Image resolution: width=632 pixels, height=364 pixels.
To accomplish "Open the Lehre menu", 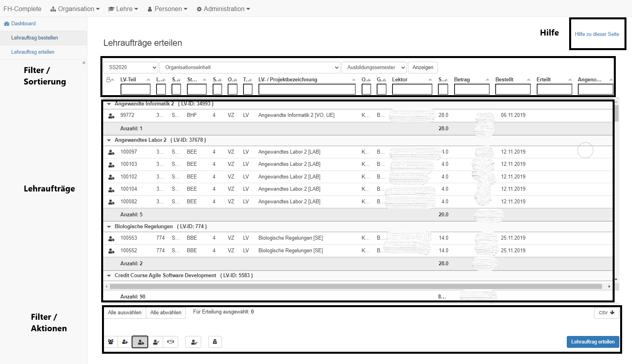I will pos(123,9).
